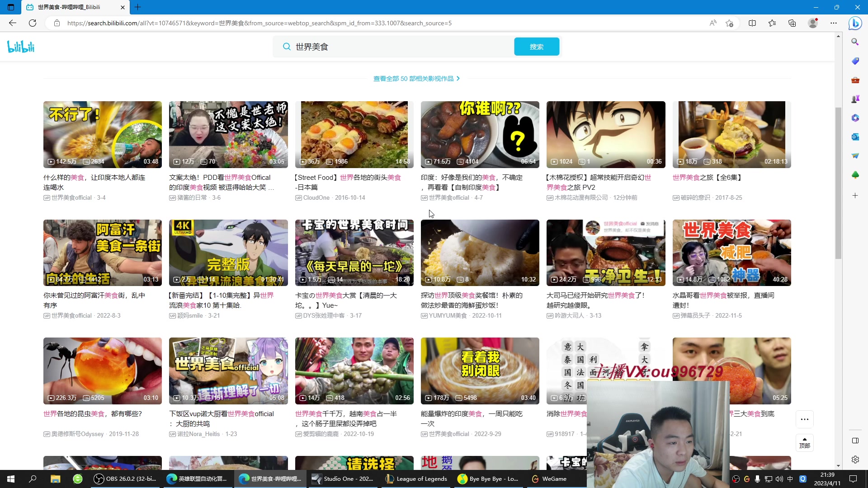Open the Windows Start menu
The height and width of the screenshot is (488, 868).
click(x=10, y=479)
